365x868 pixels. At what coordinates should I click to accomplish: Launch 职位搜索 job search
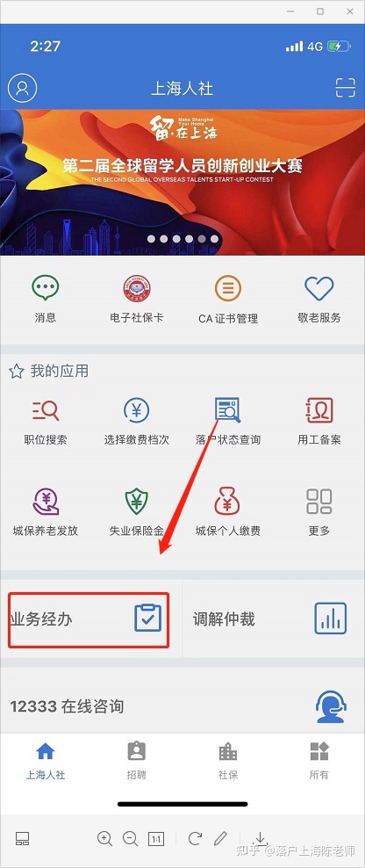click(46, 410)
